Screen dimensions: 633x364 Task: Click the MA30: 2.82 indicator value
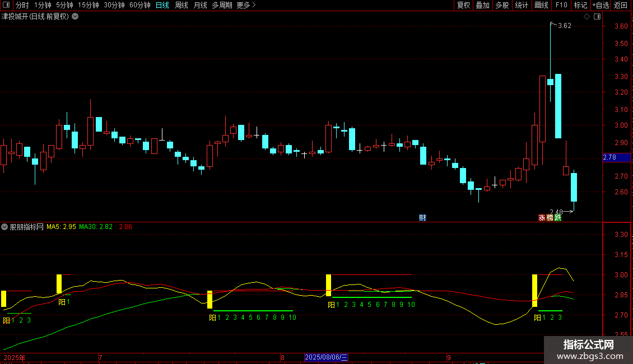click(96, 227)
